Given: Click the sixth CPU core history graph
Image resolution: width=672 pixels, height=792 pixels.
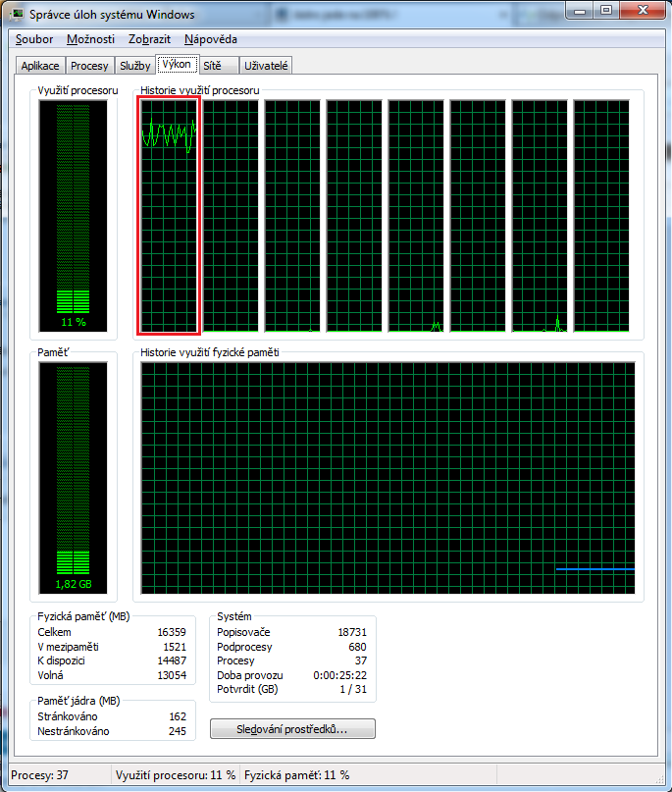Looking at the screenshot, I should pyautogui.click(x=478, y=216).
